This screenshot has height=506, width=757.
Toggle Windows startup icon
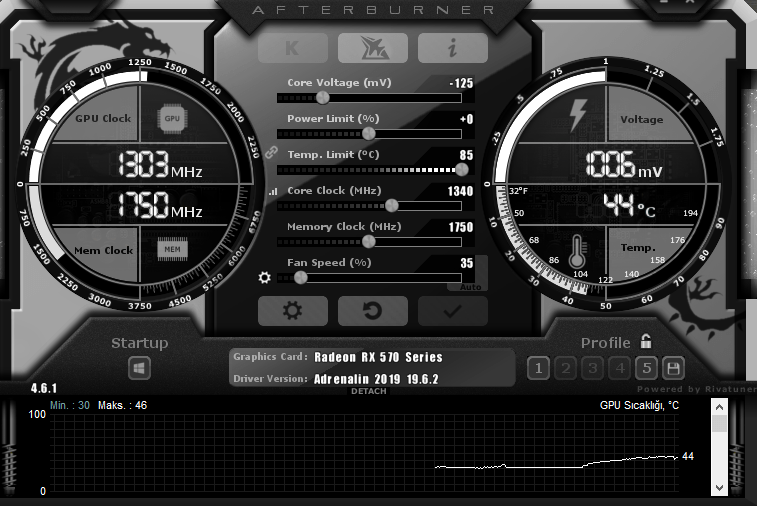140,368
